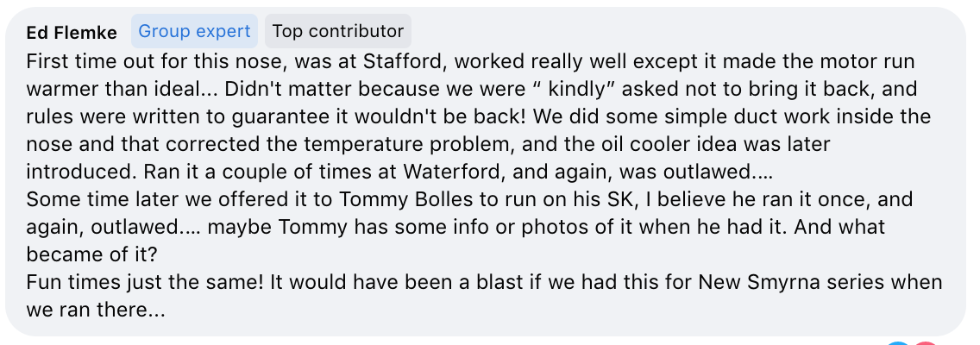
Task: Click "Waterford" in the comment text
Action: point(449,172)
